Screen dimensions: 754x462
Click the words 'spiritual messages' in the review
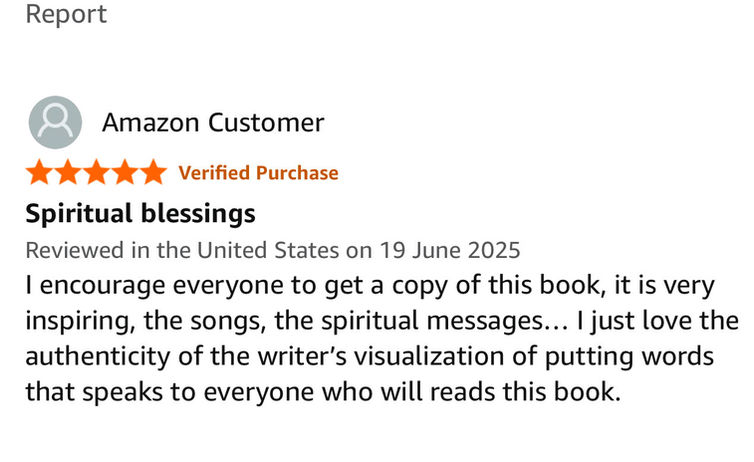pyautogui.click(x=432, y=322)
